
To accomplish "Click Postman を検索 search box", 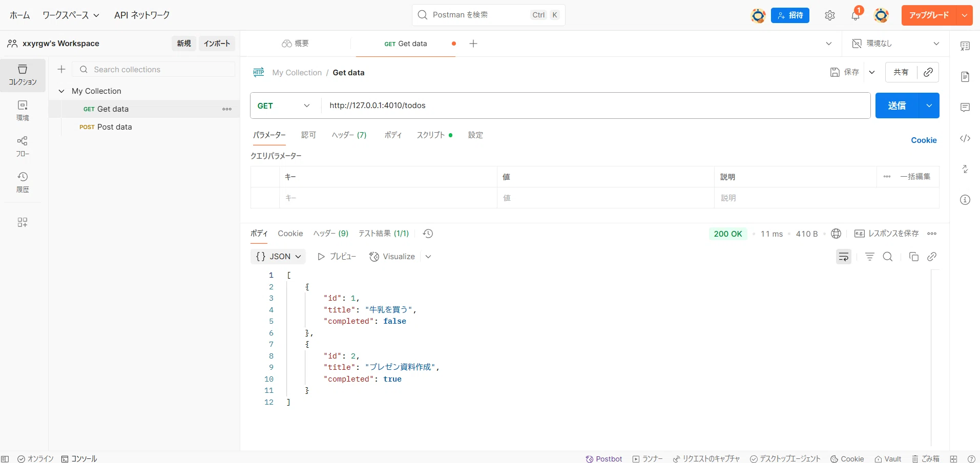I will 488,15.
